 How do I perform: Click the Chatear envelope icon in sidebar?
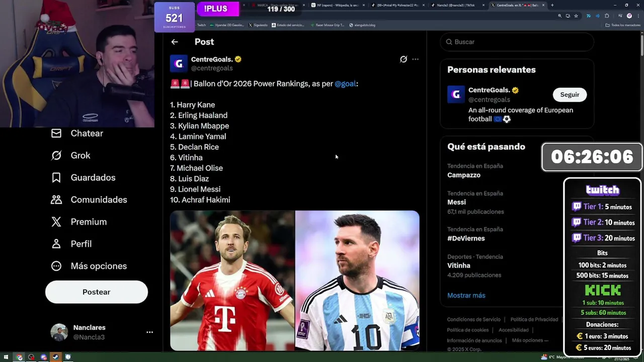(56, 133)
